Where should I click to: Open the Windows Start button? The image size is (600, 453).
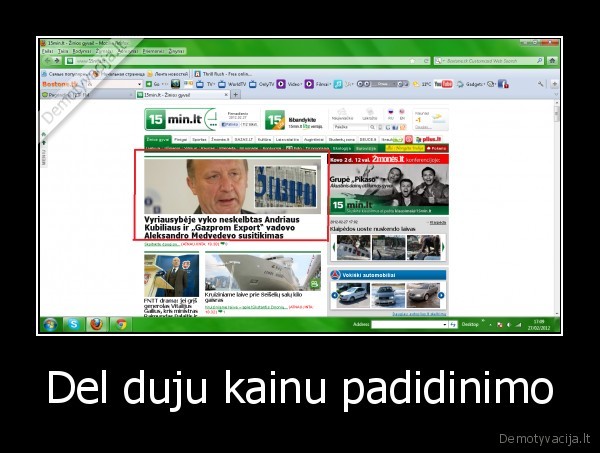50,324
